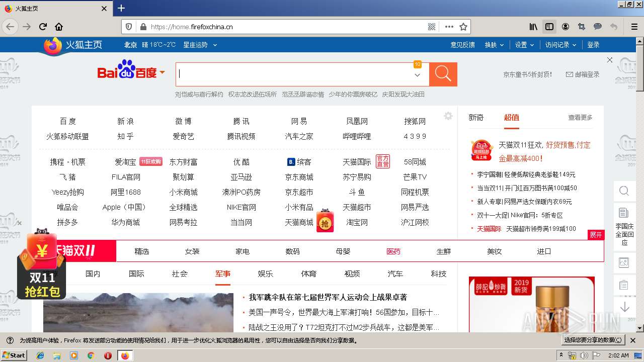Click the back navigation arrow
The image size is (644, 362).
click(10, 27)
